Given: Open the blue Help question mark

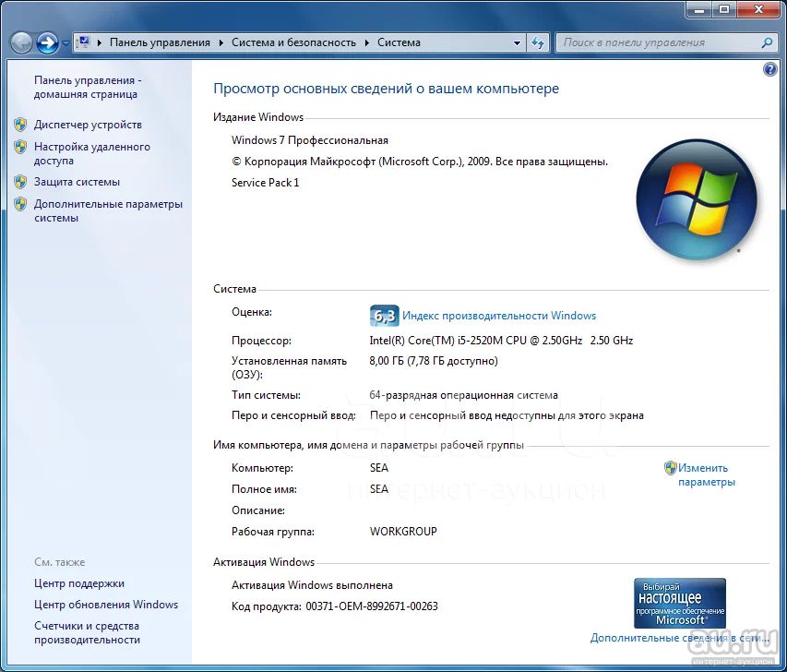Looking at the screenshot, I should [770, 69].
